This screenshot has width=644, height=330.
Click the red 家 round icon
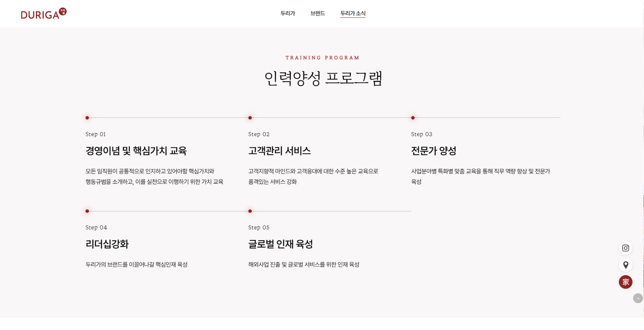[x=625, y=282]
